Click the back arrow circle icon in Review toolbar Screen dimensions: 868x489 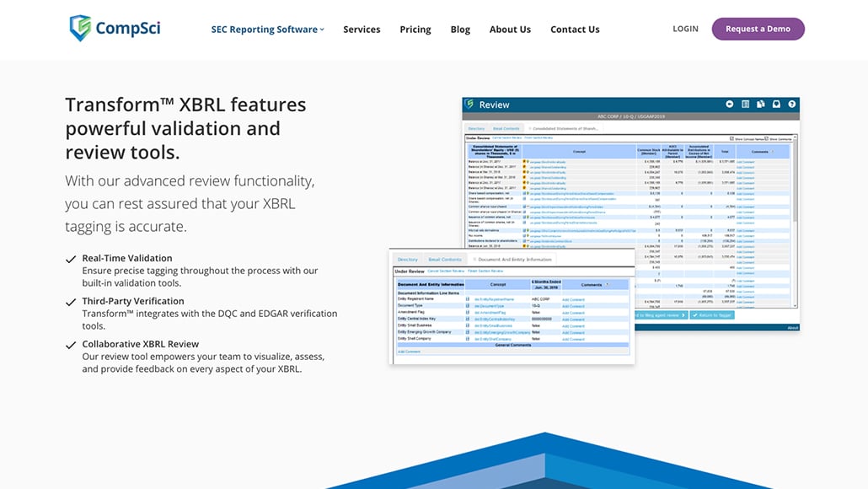(x=730, y=104)
